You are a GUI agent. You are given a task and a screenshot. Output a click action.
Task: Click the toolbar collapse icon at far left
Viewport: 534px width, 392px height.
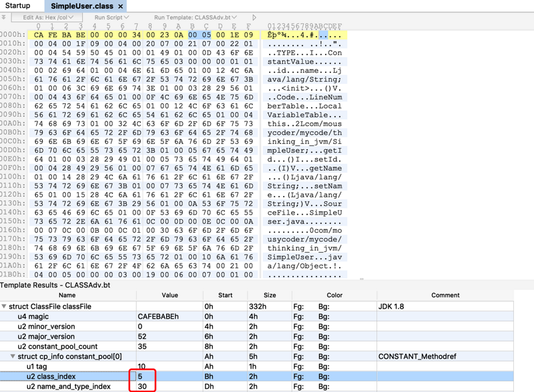(x=3, y=17)
